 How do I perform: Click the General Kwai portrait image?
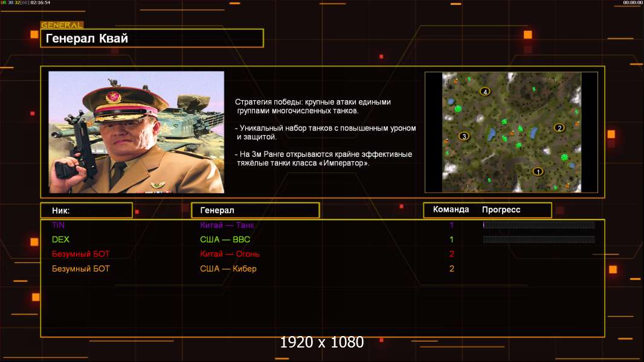tap(136, 132)
